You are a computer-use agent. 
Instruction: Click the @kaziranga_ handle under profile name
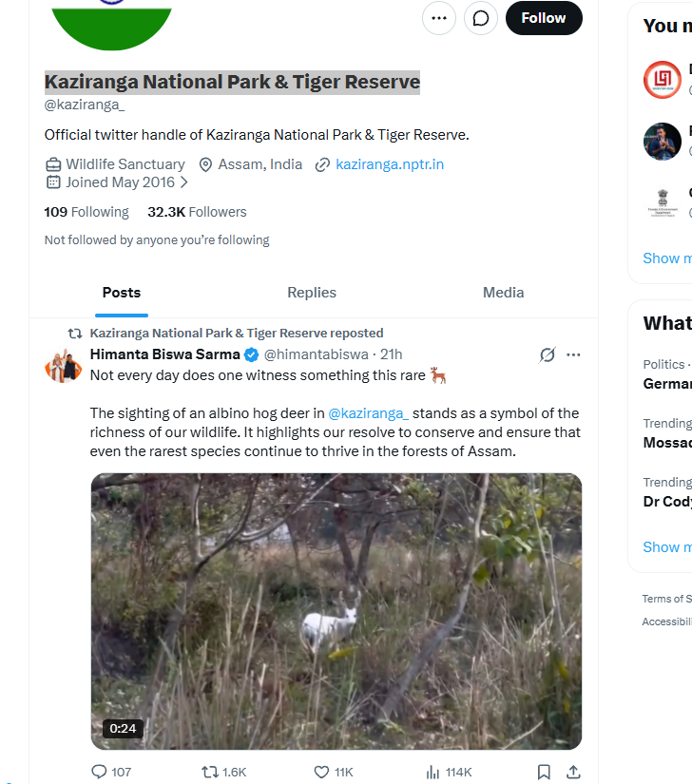pyautogui.click(x=85, y=105)
